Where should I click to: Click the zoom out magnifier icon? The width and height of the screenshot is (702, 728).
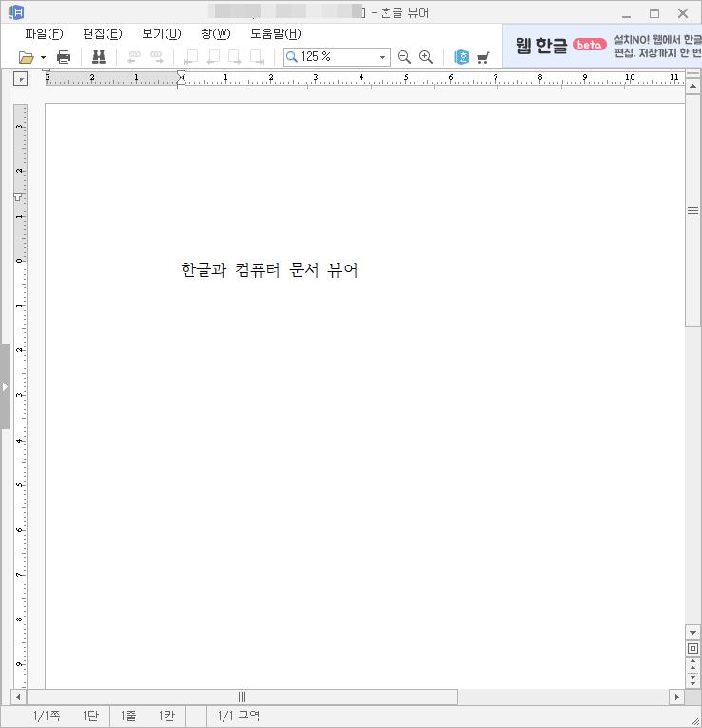(404, 57)
